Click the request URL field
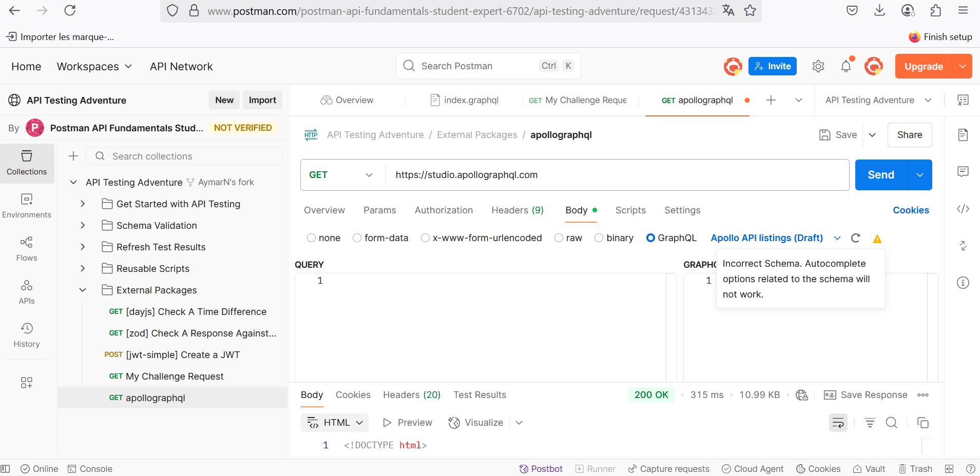980x476 pixels. coord(617,175)
